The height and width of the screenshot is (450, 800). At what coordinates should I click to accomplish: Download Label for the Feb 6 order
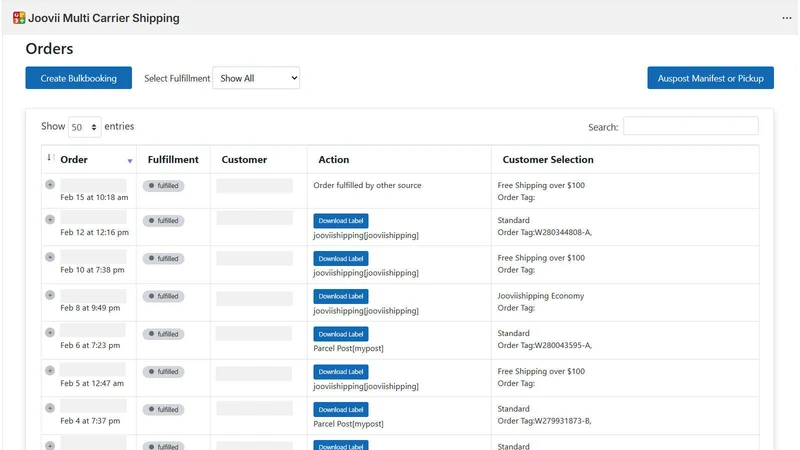click(341, 334)
